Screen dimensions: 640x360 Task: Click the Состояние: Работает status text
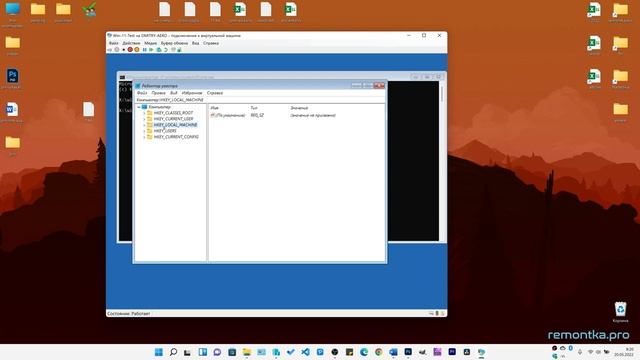pyautogui.click(x=129, y=313)
